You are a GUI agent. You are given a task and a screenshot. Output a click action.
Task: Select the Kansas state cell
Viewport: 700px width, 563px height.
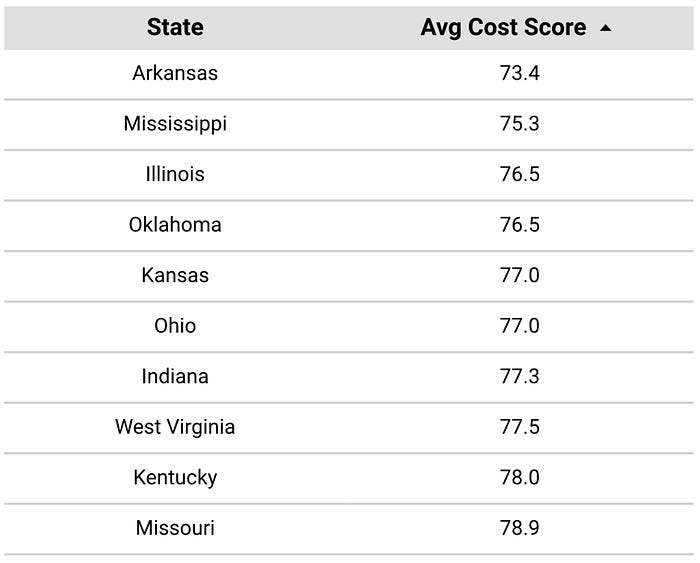[175, 275]
